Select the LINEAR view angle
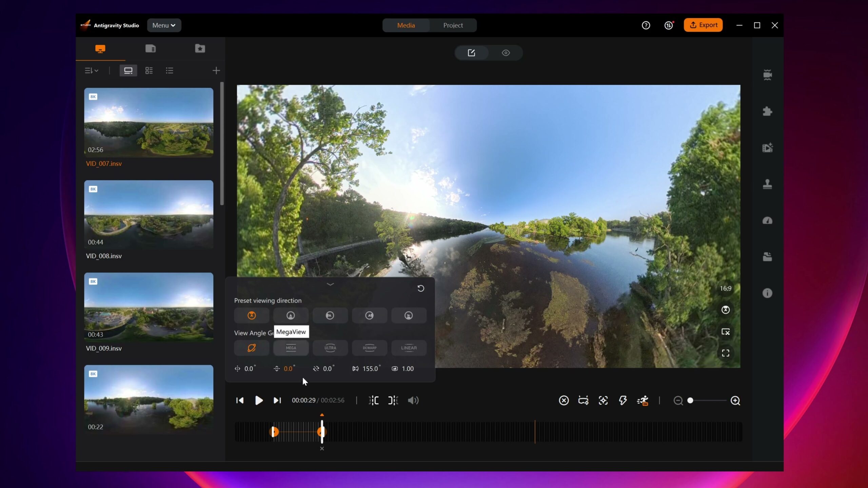Viewport: 868px width, 488px height. 409,348
